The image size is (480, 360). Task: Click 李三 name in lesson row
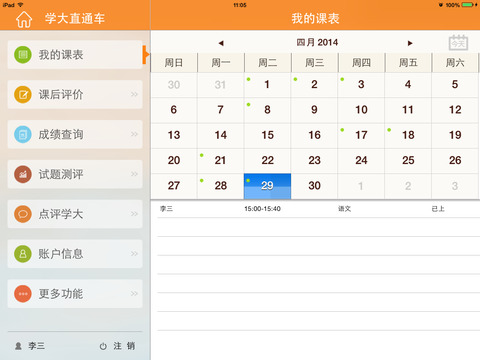[x=166, y=209]
